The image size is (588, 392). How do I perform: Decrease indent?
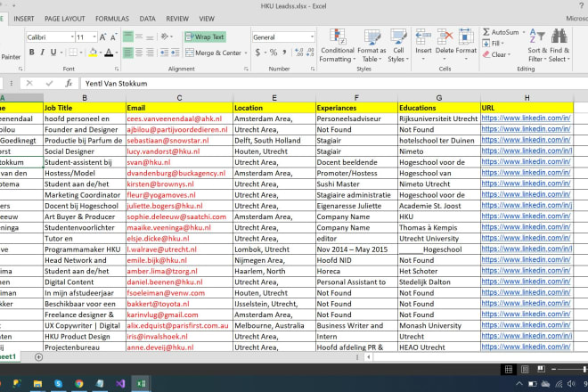[164, 53]
